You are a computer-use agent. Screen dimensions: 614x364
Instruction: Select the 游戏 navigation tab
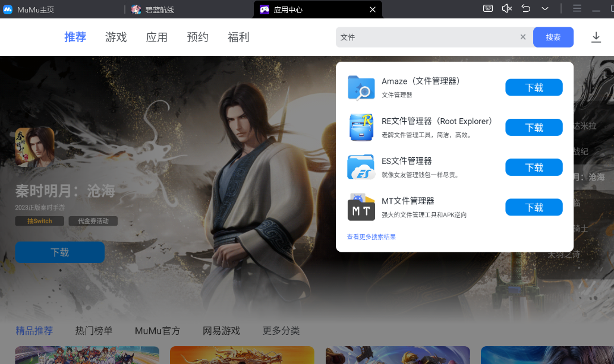click(116, 37)
